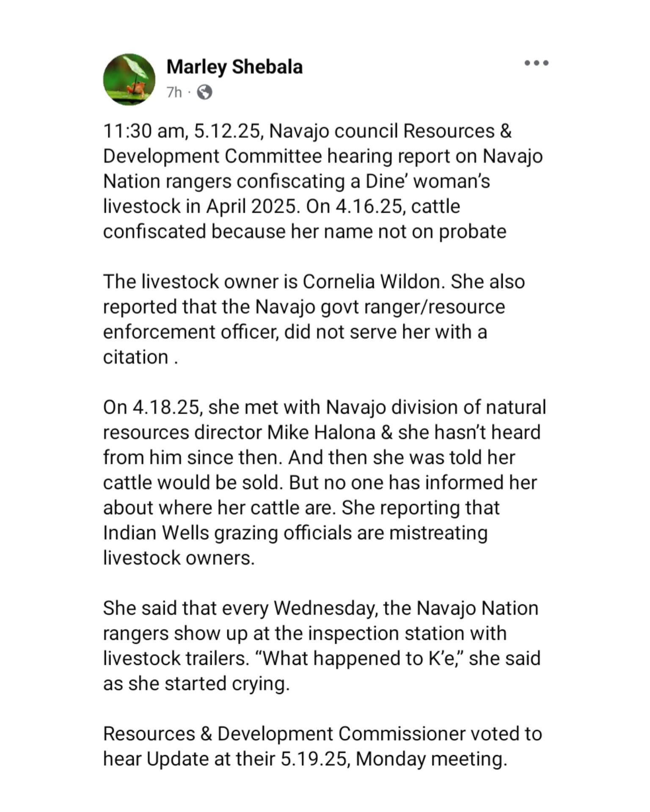Click the quote 'What happened to K'e'
Image resolution: width=650 pixels, height=812 pixels.
pos(360,658)
